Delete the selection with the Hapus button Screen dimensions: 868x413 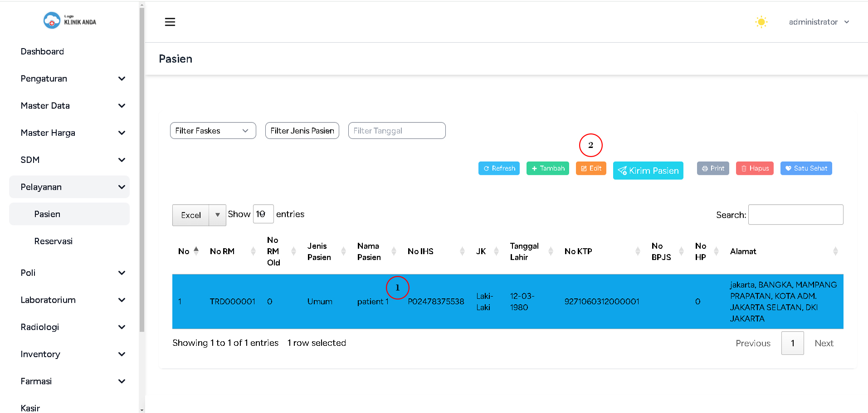coord(755,168)
